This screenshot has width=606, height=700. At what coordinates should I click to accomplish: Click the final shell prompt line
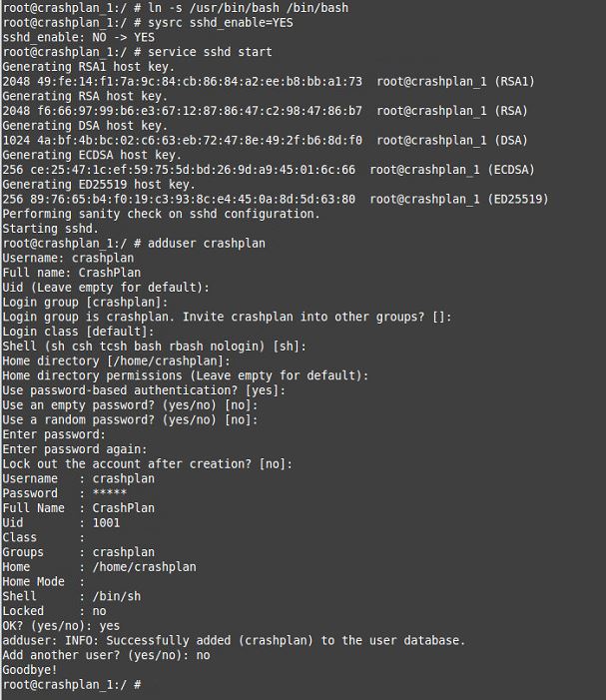(x=72, y=684)
